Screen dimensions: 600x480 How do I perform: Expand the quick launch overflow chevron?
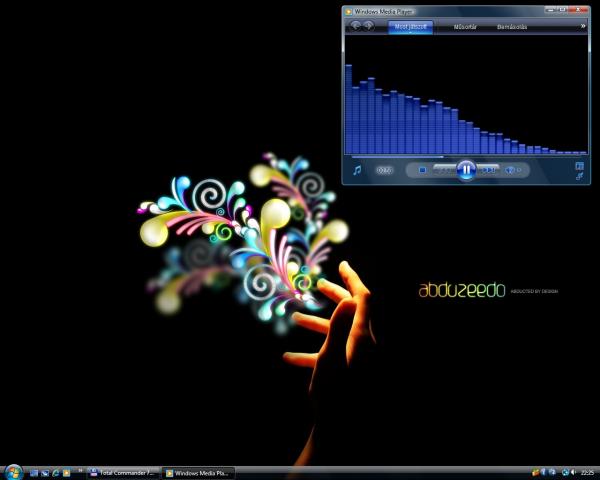tap(80, 470)
